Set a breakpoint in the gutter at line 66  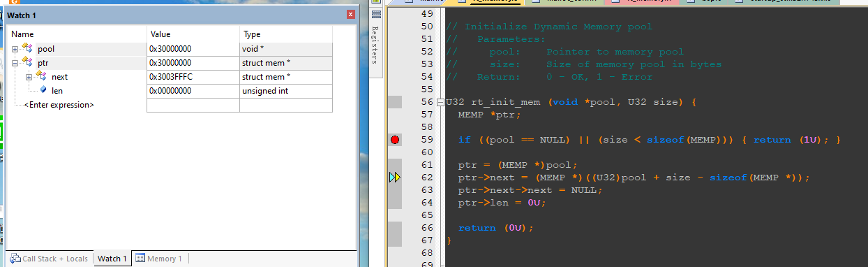coord(395,228)
